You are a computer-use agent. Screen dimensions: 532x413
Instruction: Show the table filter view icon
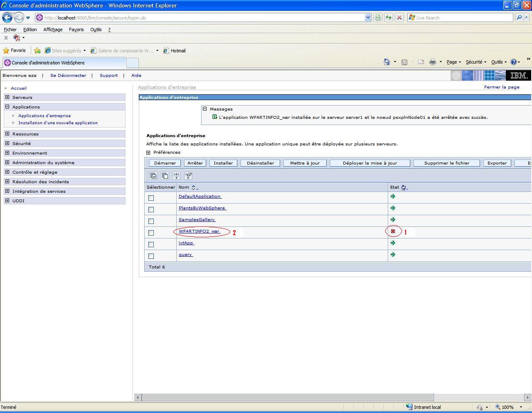(177, 176)
